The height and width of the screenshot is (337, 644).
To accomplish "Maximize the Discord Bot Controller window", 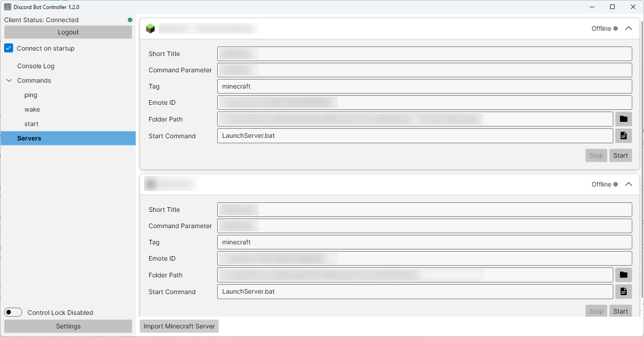I will [x=612, y=7].
